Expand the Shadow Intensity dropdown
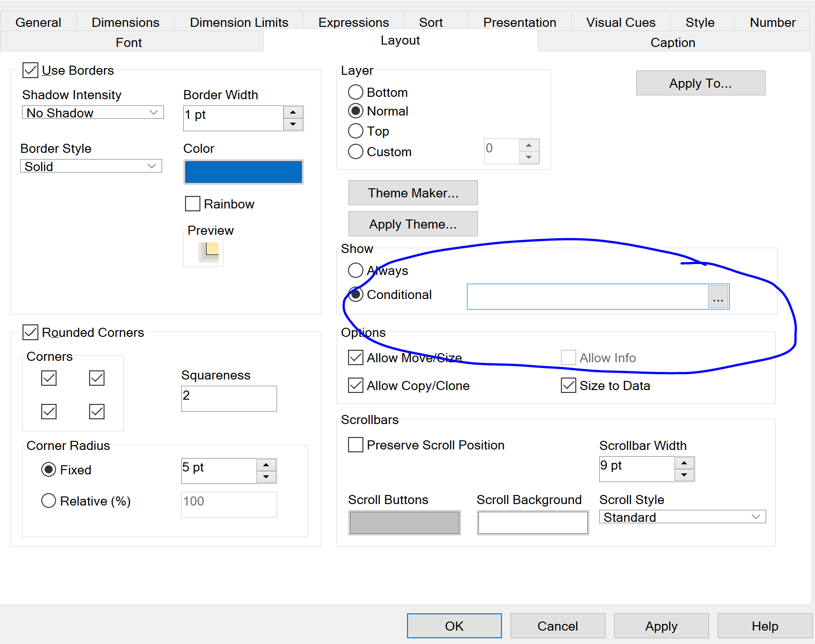 [93, 113]
